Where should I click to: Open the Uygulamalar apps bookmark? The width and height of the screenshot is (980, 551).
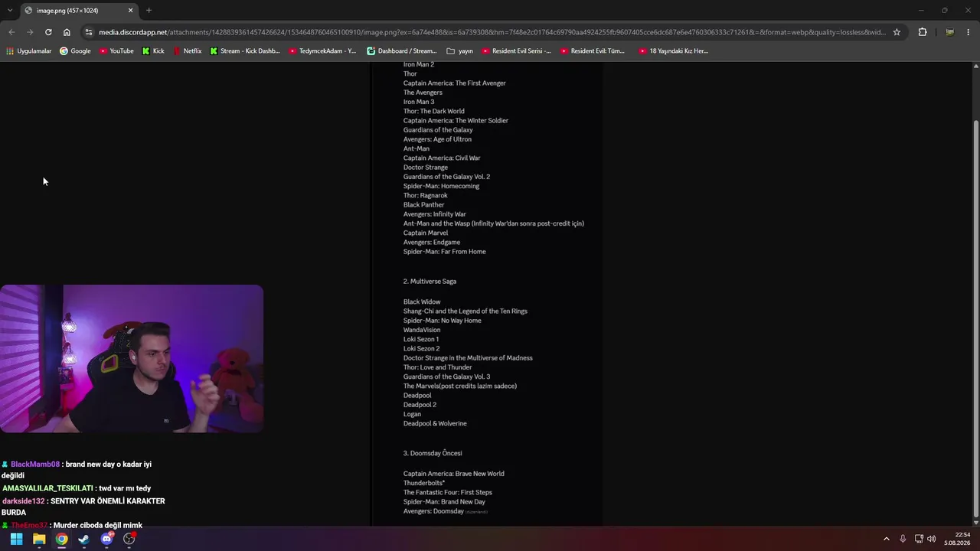(x=29, y=51)
